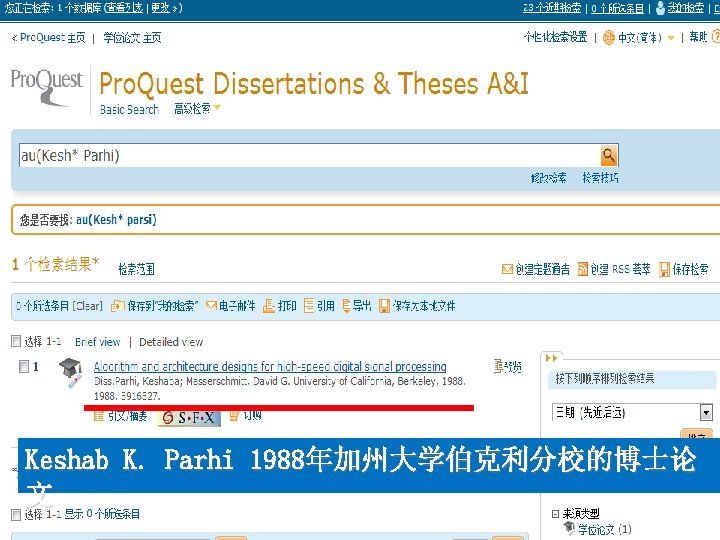Open the 修改检索 link
Image resolution: width=720 pixels, height=540 pixels.
tap(548, 178)
